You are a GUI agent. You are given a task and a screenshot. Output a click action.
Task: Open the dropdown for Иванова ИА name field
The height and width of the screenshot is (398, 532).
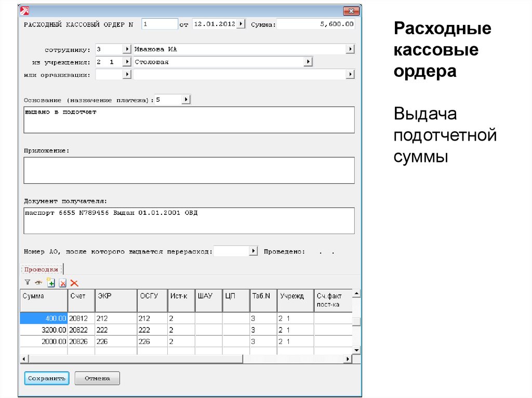(x=350, y=49)
